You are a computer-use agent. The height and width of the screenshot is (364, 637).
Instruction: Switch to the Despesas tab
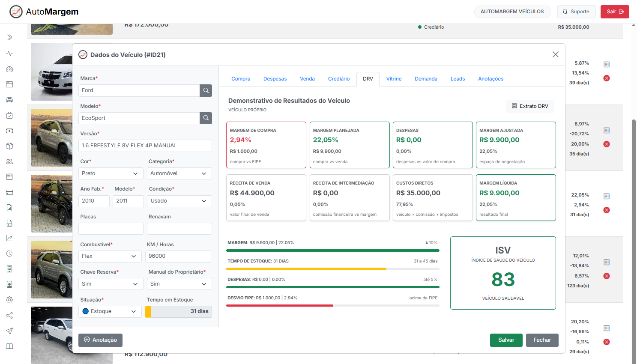[x=275, y=79]
